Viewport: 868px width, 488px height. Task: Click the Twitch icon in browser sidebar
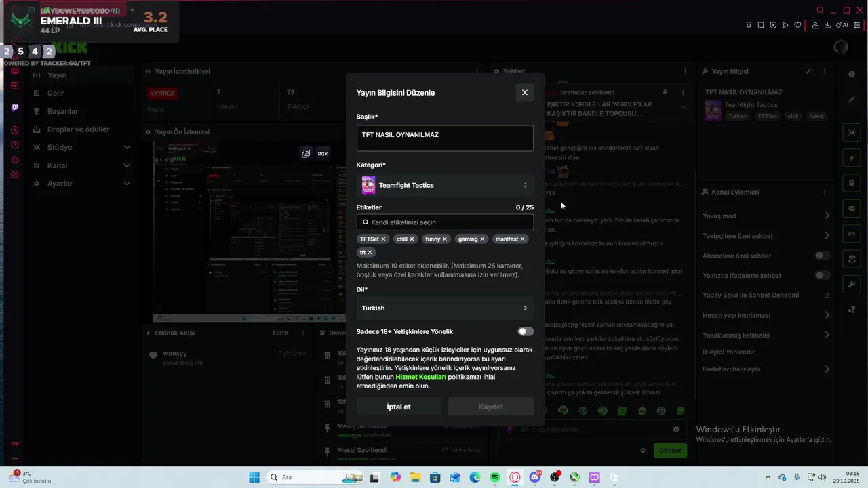[15, 108]
